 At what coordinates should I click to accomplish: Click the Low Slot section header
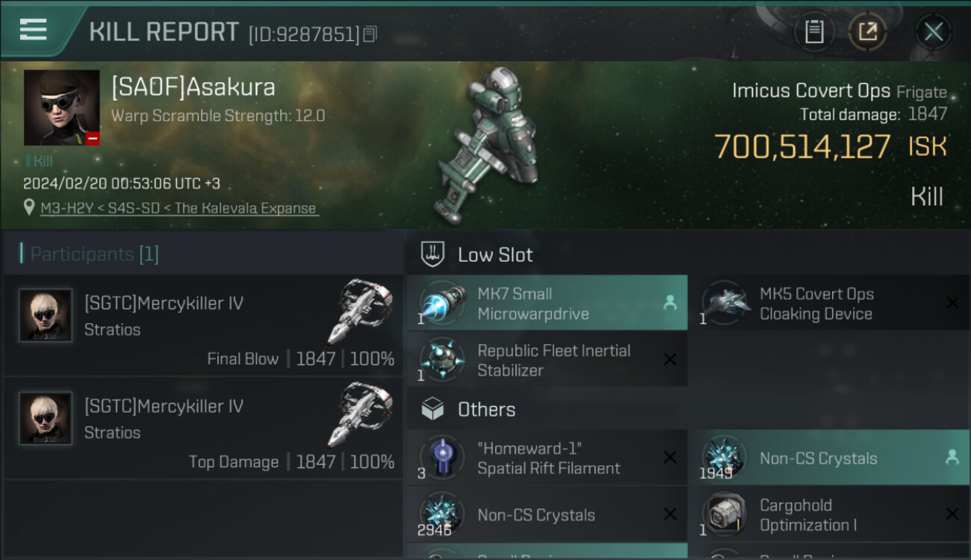tap(495, 255)
